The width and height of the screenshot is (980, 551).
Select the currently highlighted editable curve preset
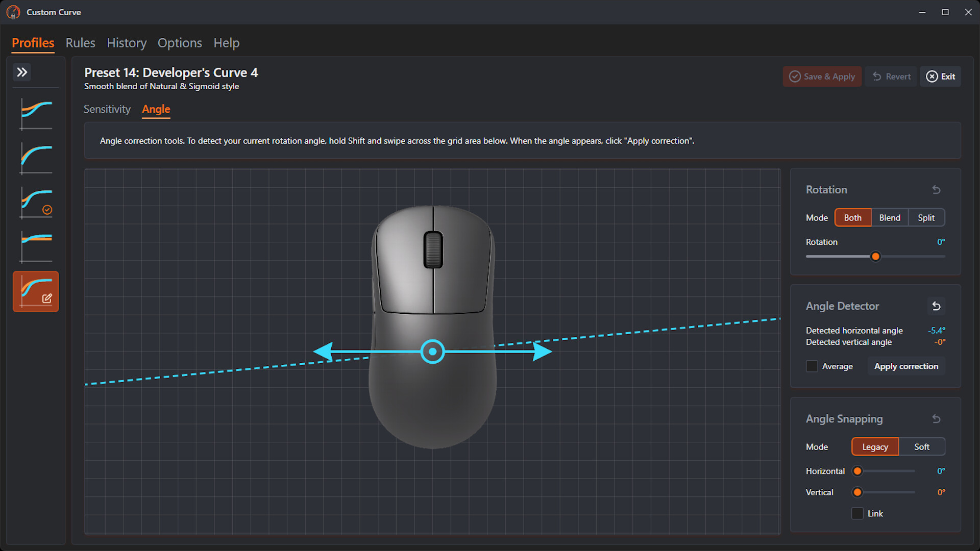(36, 291)
